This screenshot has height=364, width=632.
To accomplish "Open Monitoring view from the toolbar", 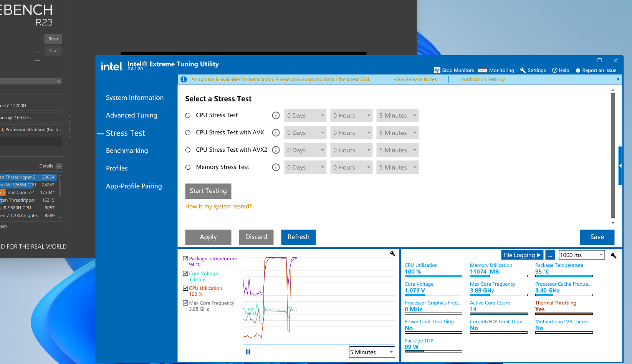I will pyautogui.click(x=496, y=70).
